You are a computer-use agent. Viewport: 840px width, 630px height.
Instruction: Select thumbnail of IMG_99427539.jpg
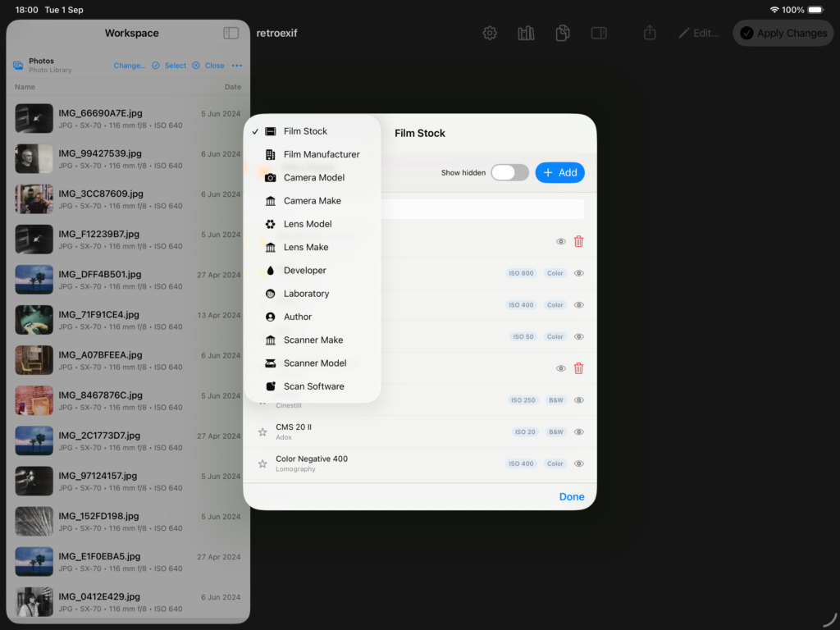tap(34, 158)
